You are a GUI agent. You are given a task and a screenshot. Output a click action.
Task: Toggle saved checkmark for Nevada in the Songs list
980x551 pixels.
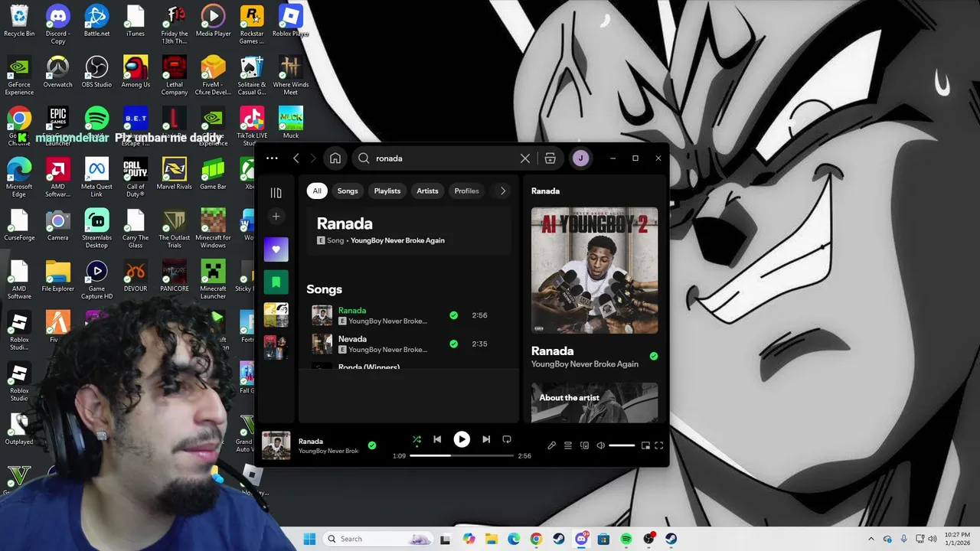[x=454, y=344]
